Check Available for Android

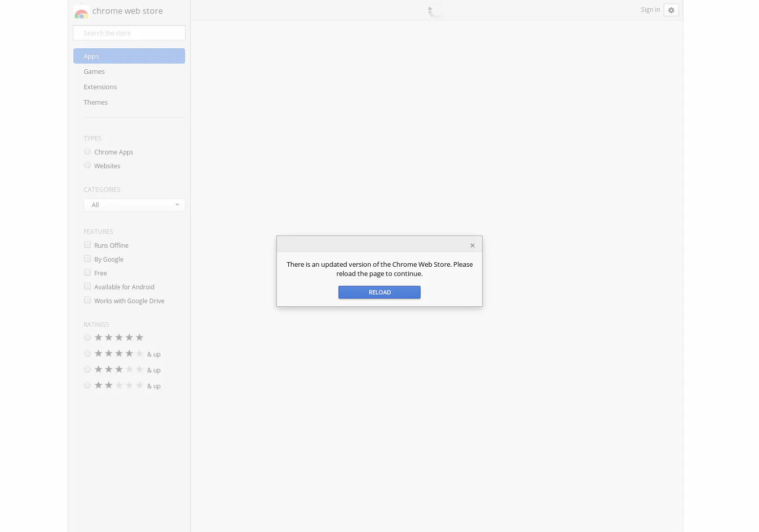pos(87,286)
